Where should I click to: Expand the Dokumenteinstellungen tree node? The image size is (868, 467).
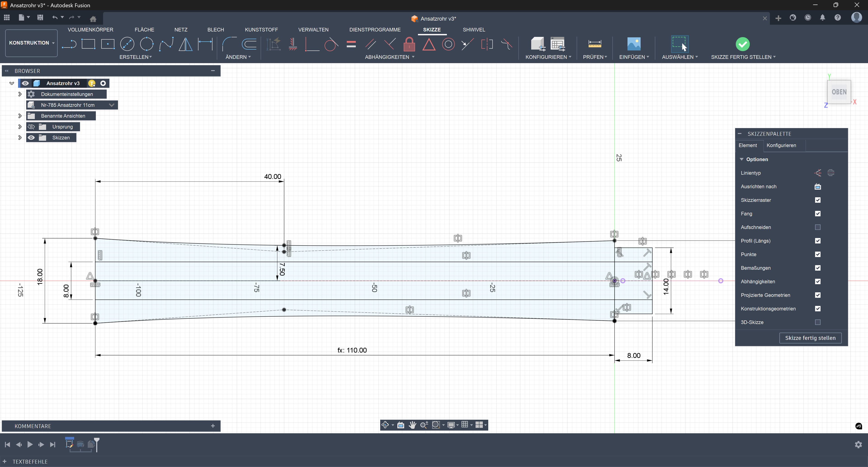tap(20, 94)
